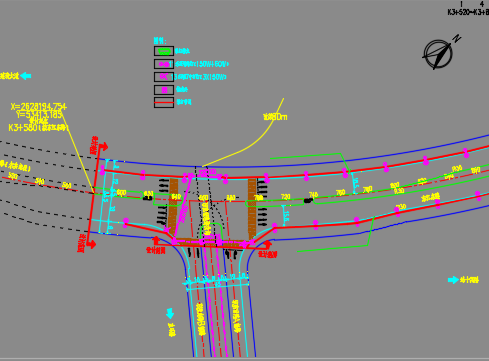
Task: Select the cyan 15.5 dimension right of intersection
Action: [x=286, y=216]
